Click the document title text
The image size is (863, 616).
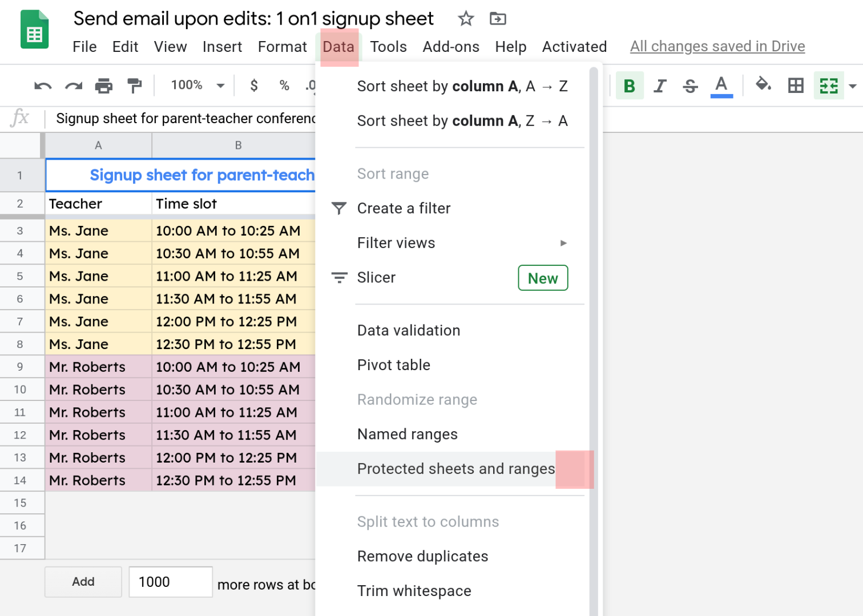click(253, 19)
